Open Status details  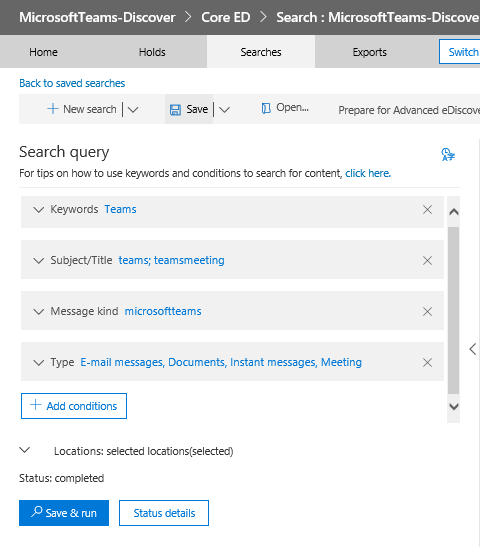pyautogui.click(x=164, y=513)
